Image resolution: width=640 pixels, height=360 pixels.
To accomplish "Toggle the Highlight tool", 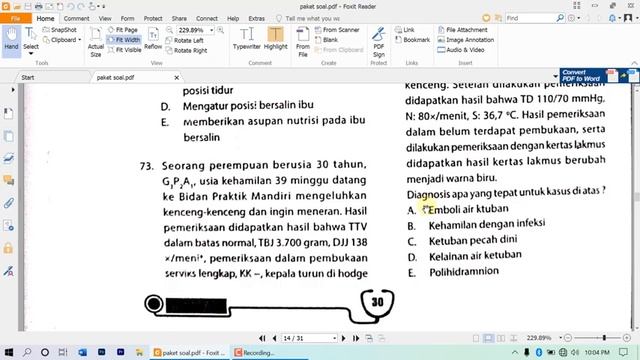I will coord(276,39).
